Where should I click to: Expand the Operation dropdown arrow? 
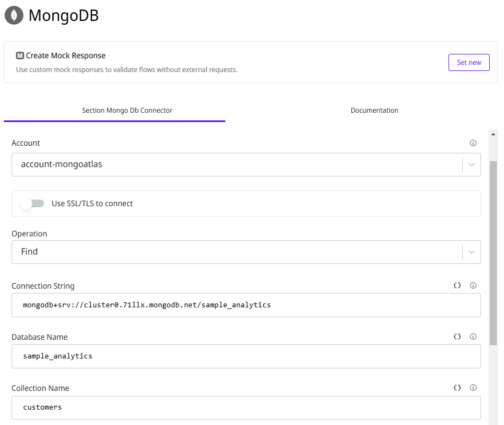point(471,252)
